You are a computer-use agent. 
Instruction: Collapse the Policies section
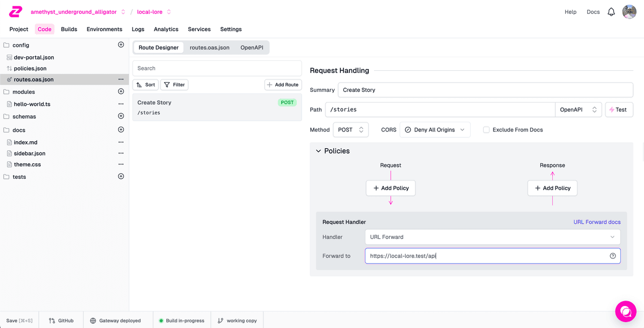coord(318,151)
